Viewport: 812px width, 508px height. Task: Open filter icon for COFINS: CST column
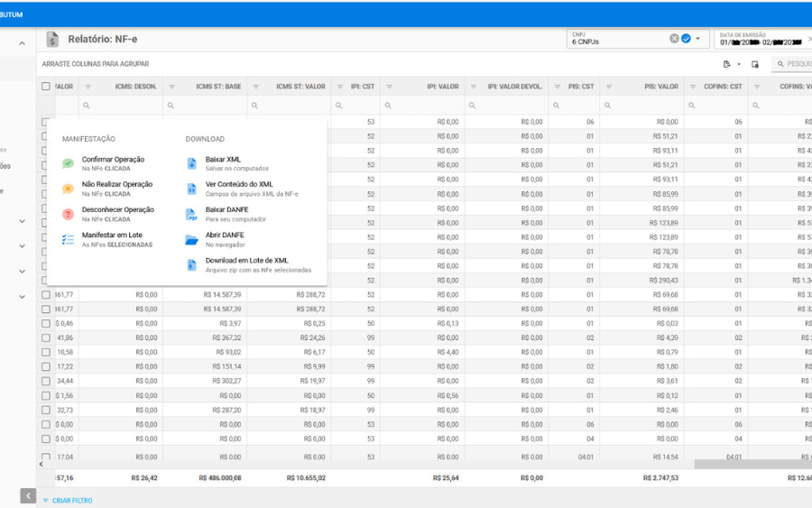pos(693,87)
